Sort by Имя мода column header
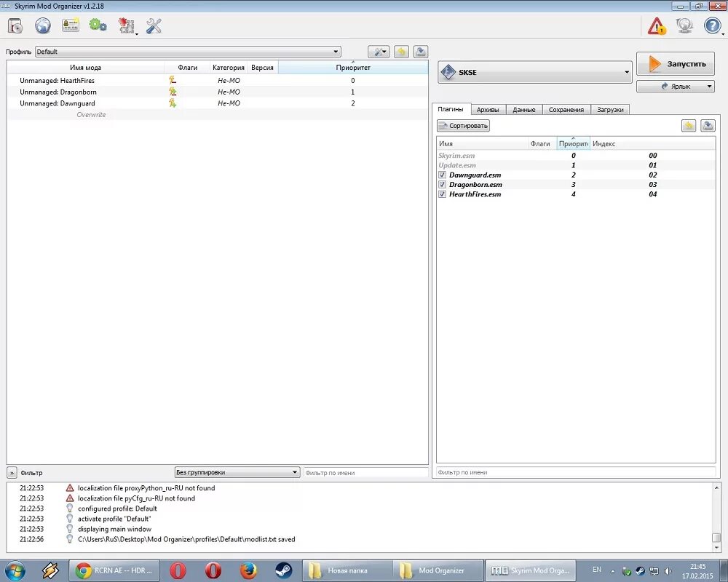The height and width of the screenshot is (582, 728). click(86, 68)
